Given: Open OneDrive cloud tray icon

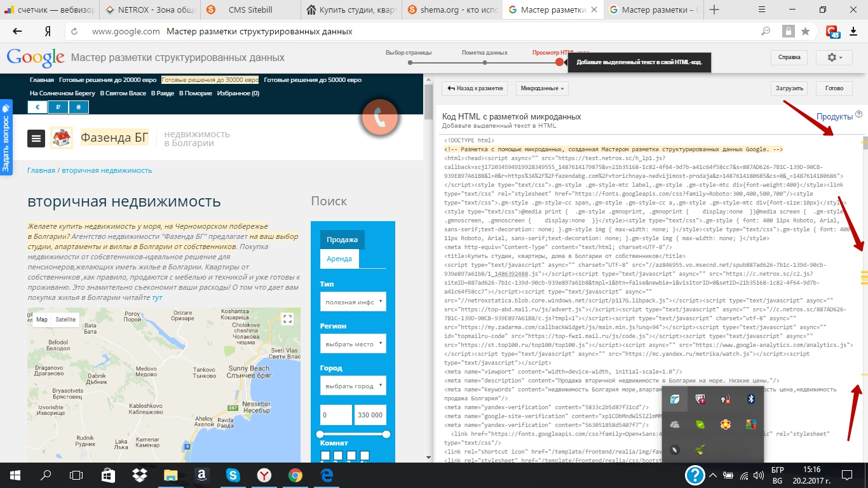Looking at the screenshot, I should tap(675, 424).
